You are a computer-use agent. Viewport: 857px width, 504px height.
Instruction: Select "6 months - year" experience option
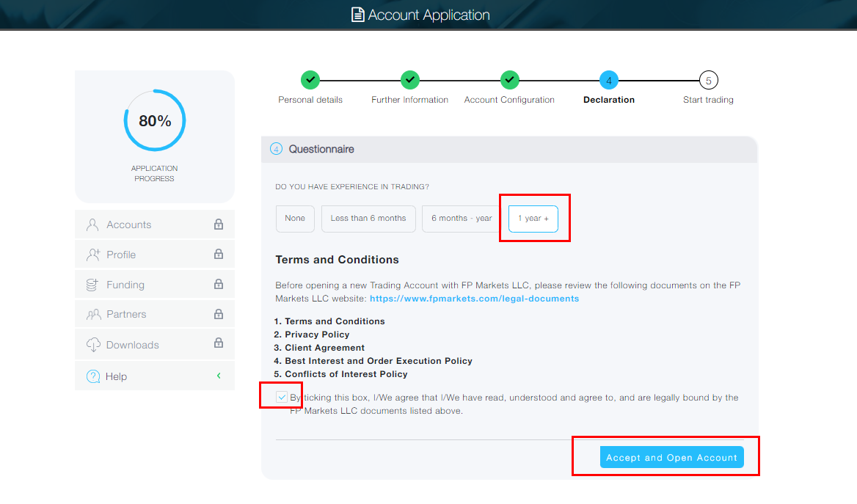click(462, 219)
